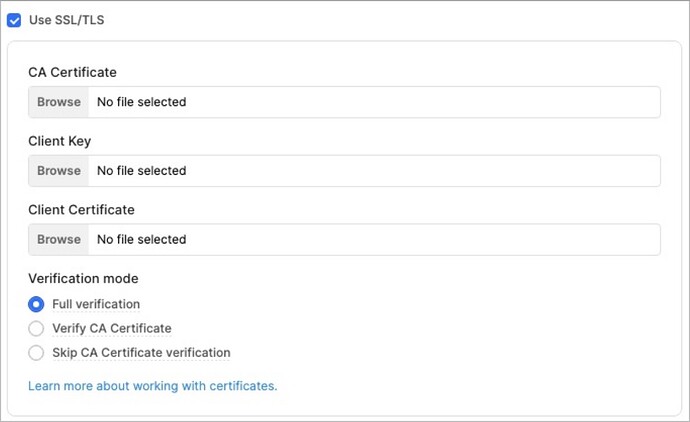Click the Verify CA Certificate label text

coord(112,328)
